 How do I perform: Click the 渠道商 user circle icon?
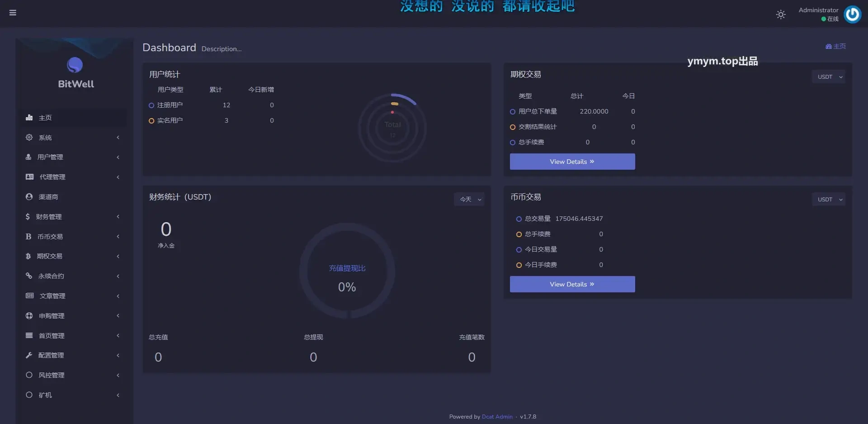[29, 197]
